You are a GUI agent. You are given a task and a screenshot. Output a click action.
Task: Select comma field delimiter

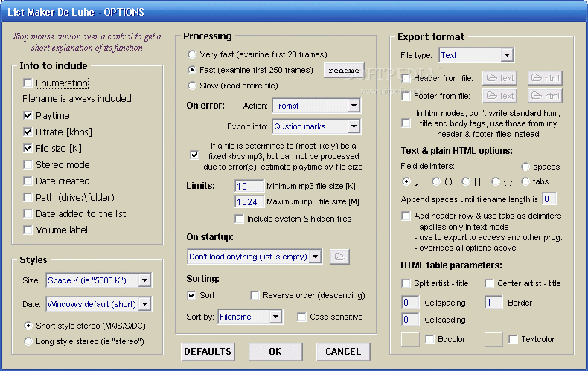click(406, 181)
